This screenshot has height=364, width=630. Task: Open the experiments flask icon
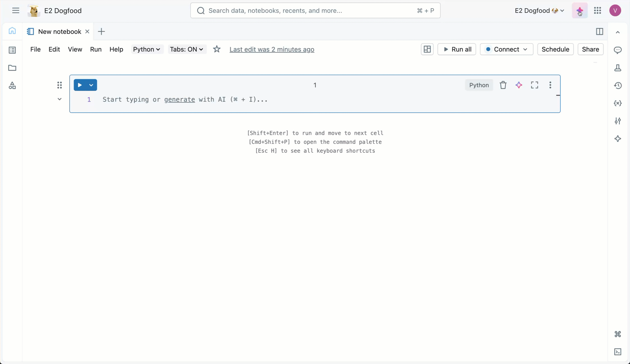click(618, 68)
